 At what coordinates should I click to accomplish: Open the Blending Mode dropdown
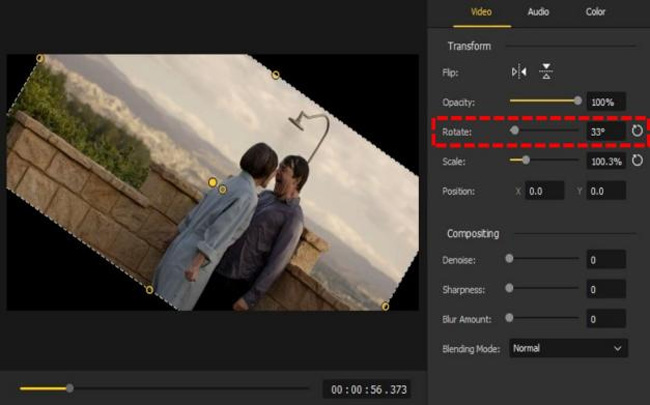click(568, 348)
